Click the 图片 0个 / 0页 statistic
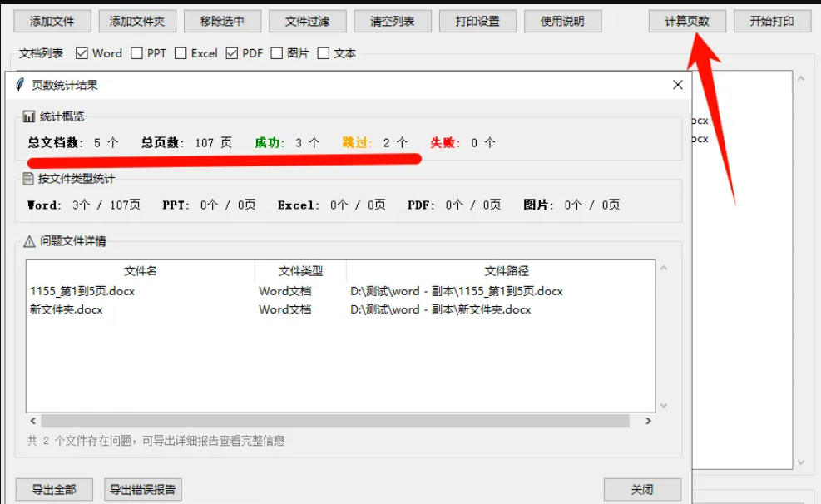The height and width of the screenshot is (504, 821). (571, 205)
